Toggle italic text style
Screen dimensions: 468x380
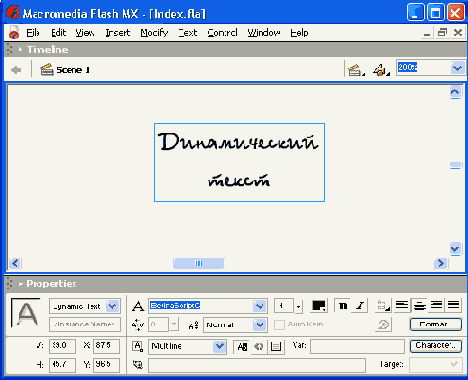360,306
